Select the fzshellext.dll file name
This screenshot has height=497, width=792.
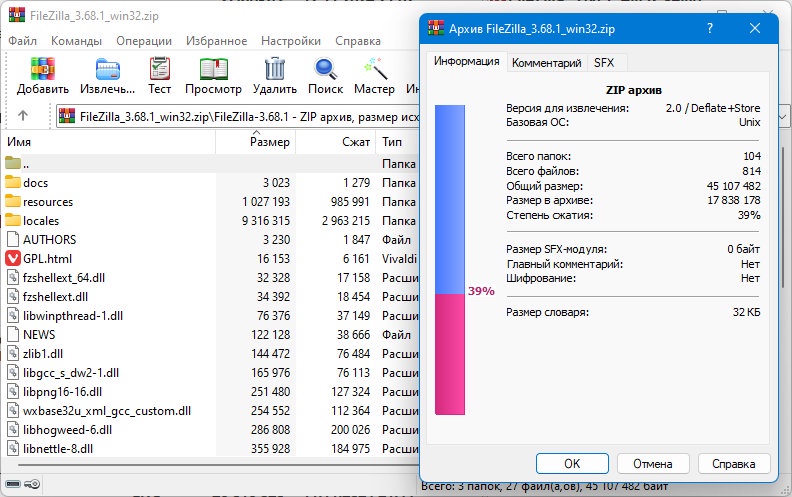coord(55,296)
